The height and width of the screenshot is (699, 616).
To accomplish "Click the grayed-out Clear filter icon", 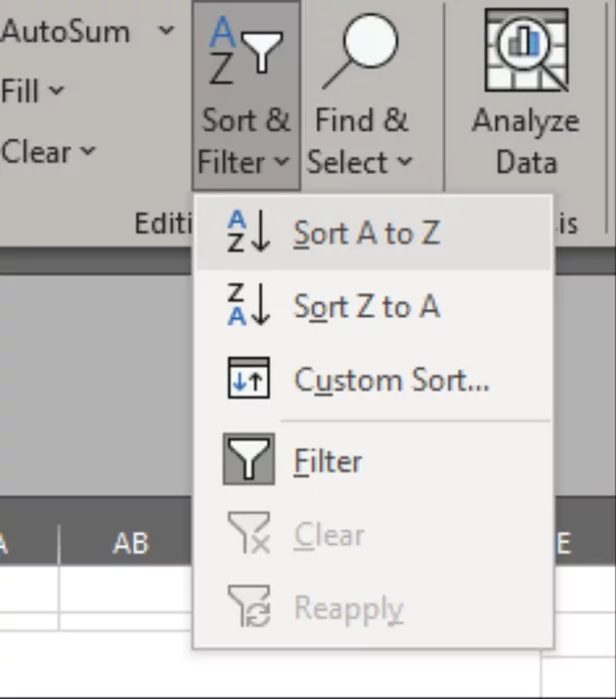I will pos(248,535).
